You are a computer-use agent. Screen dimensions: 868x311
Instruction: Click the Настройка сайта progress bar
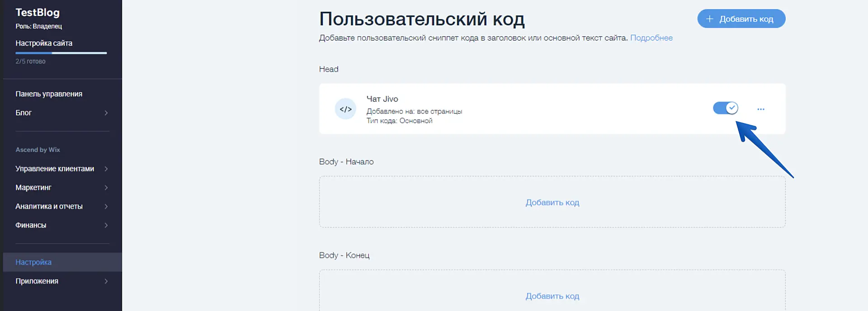[x=61, y=53]
